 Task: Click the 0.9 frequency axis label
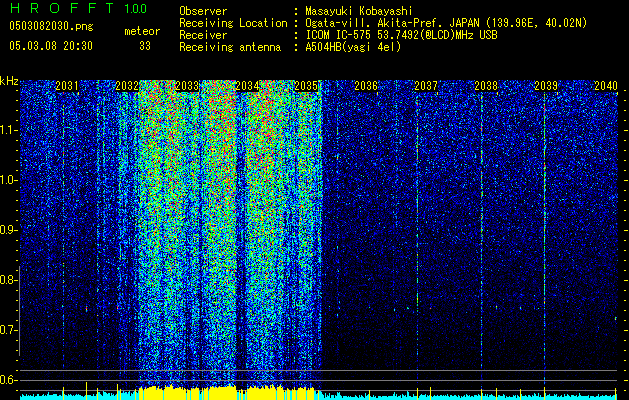8,230
